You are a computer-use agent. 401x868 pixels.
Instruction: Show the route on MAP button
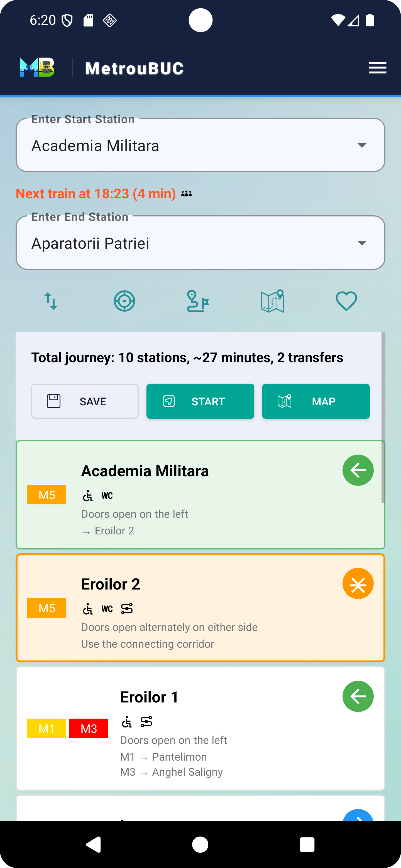click(316, 401)
